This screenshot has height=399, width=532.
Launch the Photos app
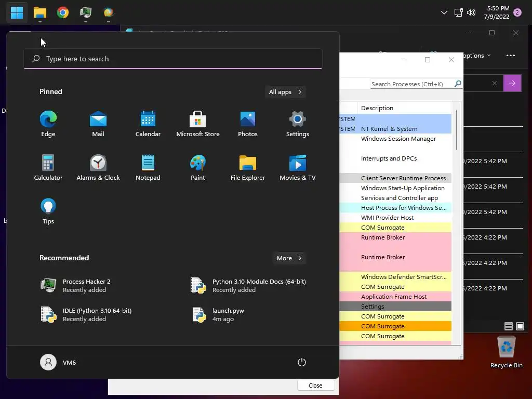(x=248, y=124)
